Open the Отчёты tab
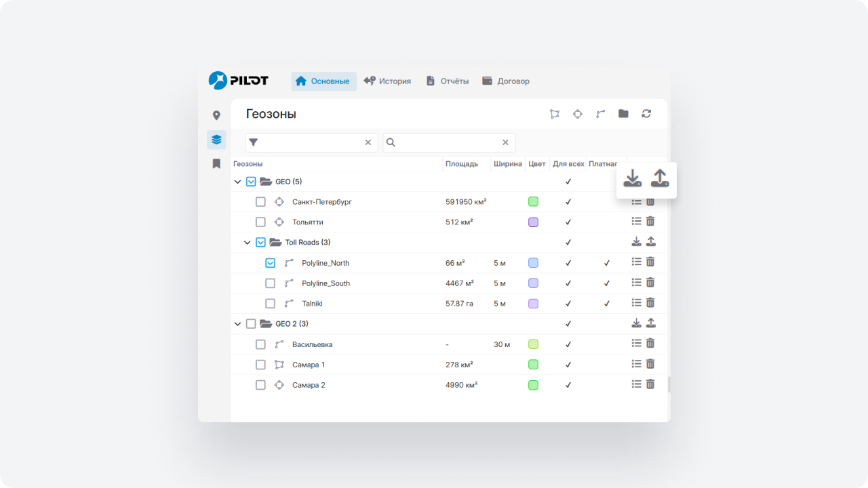This screenshot has width=868, height=488. 447,81
